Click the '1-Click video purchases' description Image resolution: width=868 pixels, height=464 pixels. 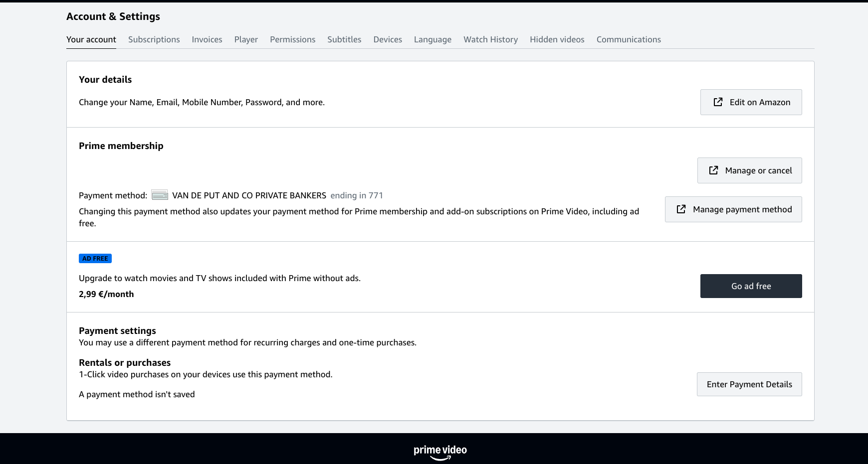point(206,374)
